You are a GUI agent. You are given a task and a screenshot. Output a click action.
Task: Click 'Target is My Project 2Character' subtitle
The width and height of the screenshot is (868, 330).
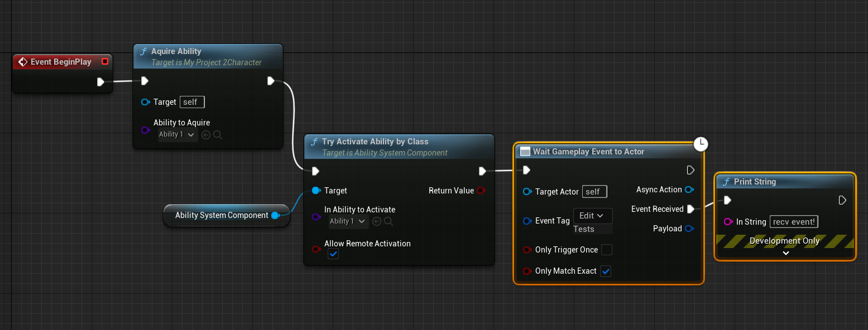(x=207, y=62)
